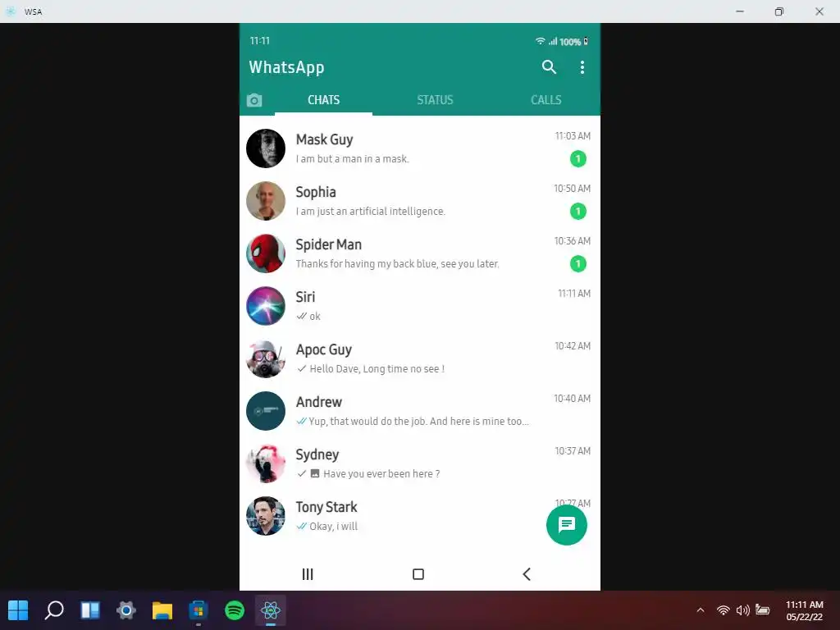Click the photo icon in Sydney's preview
This screenshot has width=840, height=630.
[x=315, y=473]
